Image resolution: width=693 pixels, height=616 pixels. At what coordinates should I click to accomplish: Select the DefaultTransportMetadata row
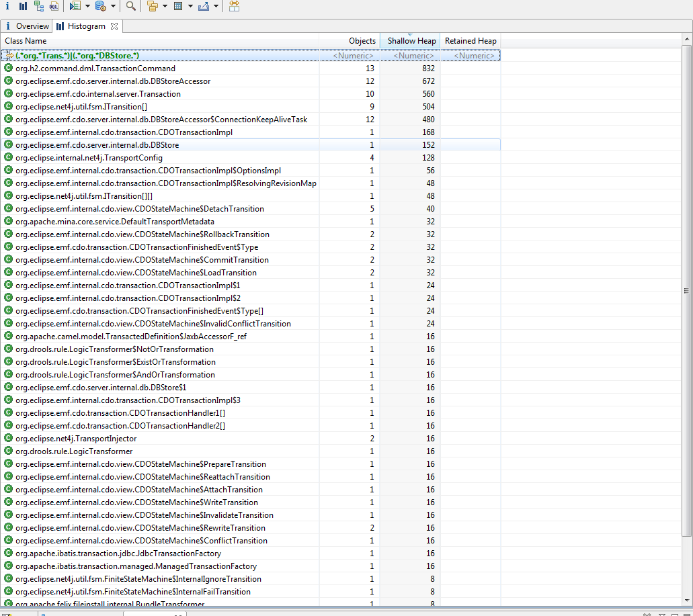[x=251, y=222]
